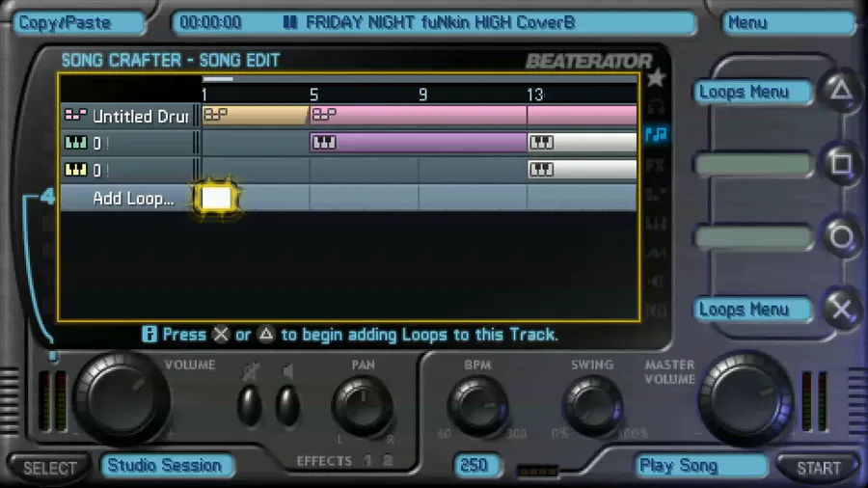This screenshot has height=488, width=868.
Task: Click the 00:00:00 time counter
Action: (x=210, y=23)
